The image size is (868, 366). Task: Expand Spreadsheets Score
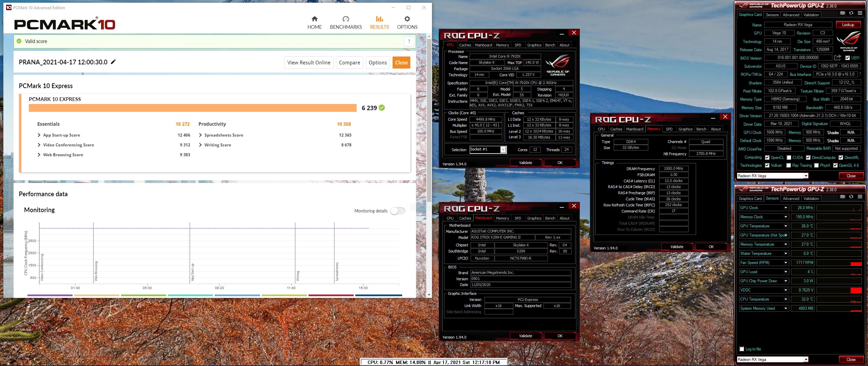point(200,135)
